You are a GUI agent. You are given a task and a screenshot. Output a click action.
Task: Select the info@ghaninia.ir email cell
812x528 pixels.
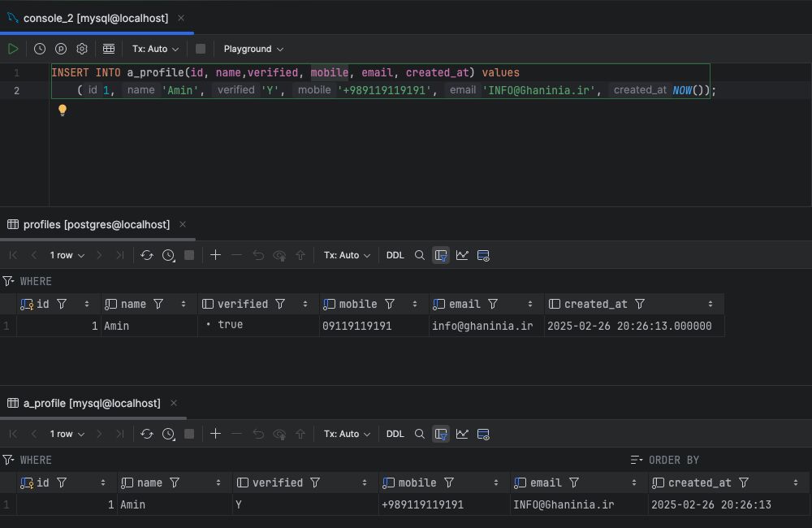point(486,326)
